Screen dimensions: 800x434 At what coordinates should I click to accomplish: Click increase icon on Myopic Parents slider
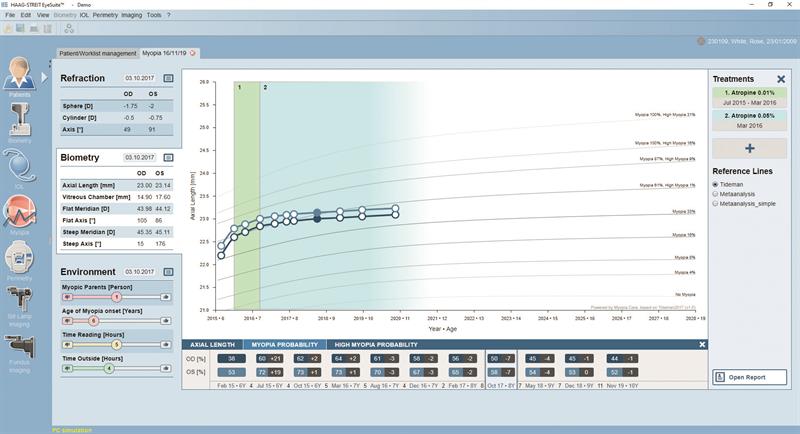165,297
